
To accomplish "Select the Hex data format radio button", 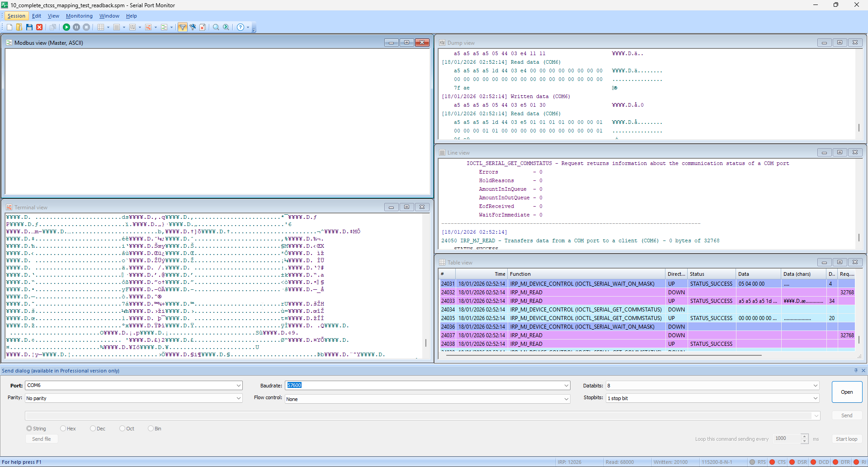I will [63, 428].
